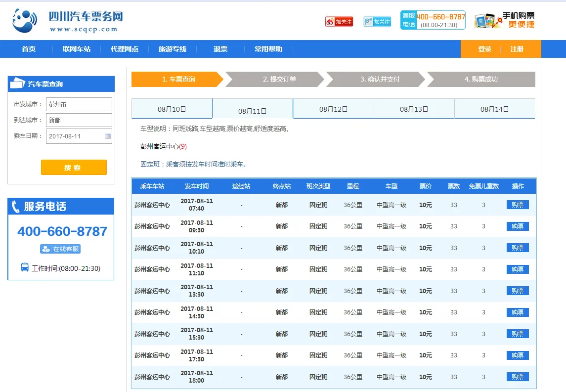Open the 常用帮助 menu item

click(x=268, y=48)
